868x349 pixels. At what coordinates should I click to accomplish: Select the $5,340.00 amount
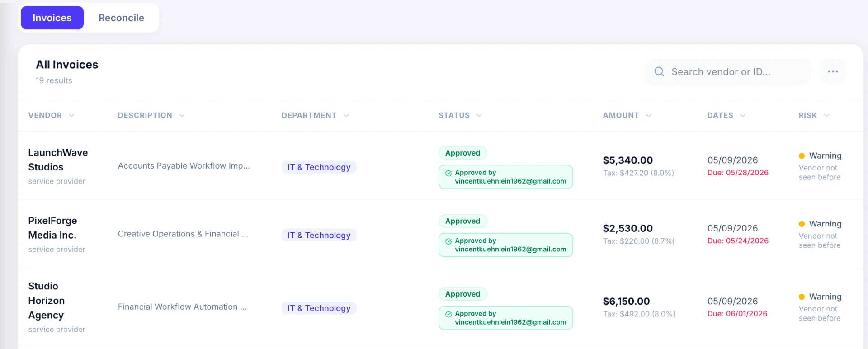[628, 160]
